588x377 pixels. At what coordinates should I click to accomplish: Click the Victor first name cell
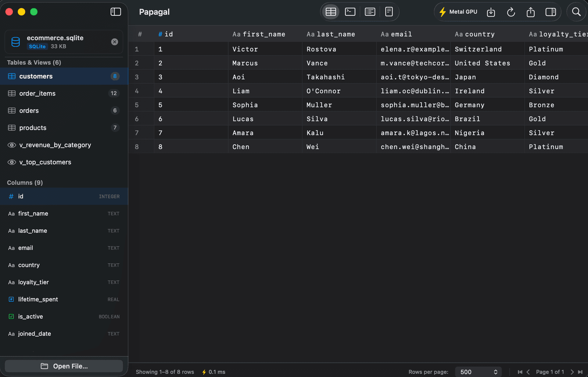coord(265,49)
